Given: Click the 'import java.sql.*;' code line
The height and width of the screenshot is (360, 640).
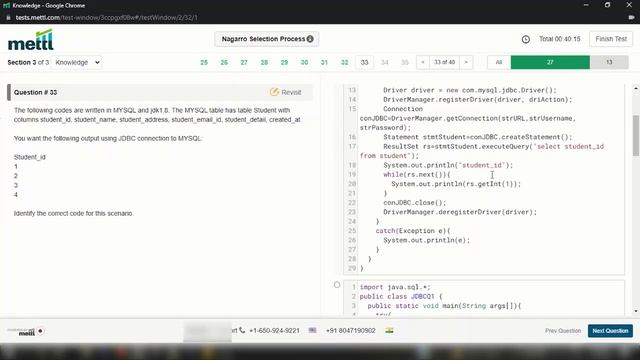Looking at the screenshot, I should tap(395, 287).
